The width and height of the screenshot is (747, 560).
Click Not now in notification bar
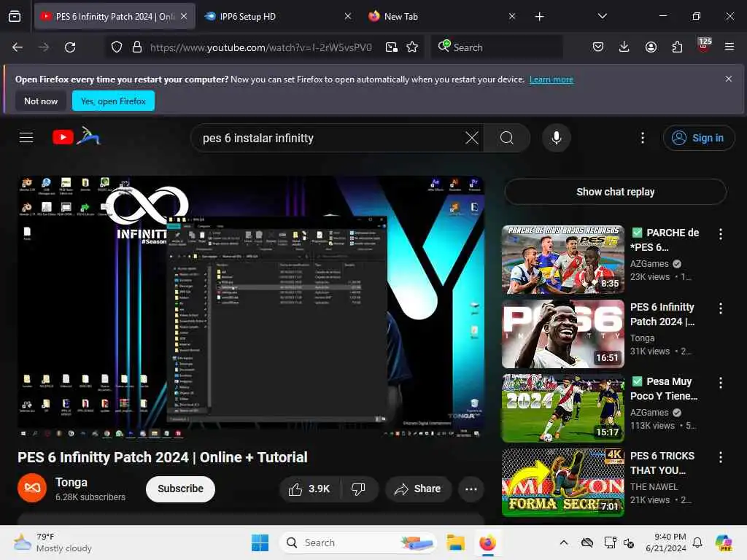point(41,101)
